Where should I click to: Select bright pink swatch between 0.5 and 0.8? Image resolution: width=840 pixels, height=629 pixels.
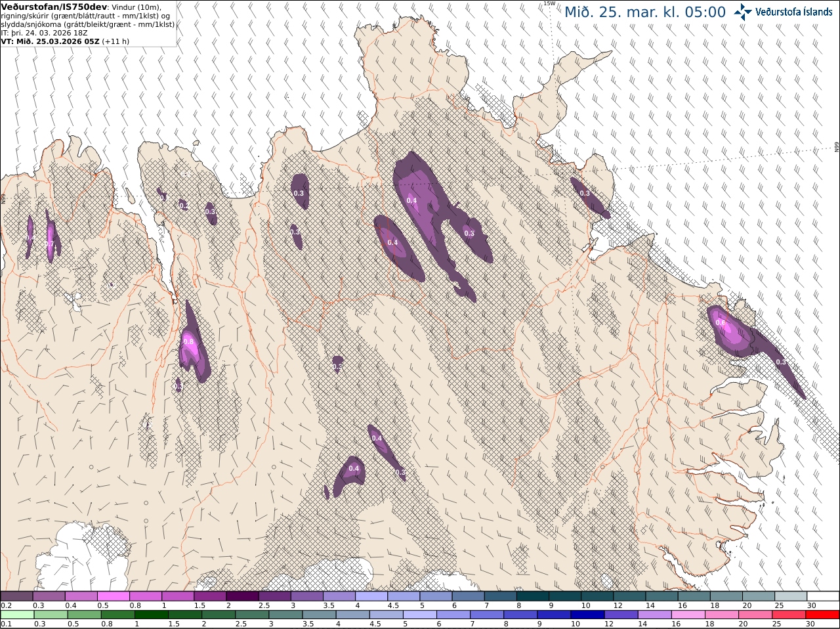(113, 596)
